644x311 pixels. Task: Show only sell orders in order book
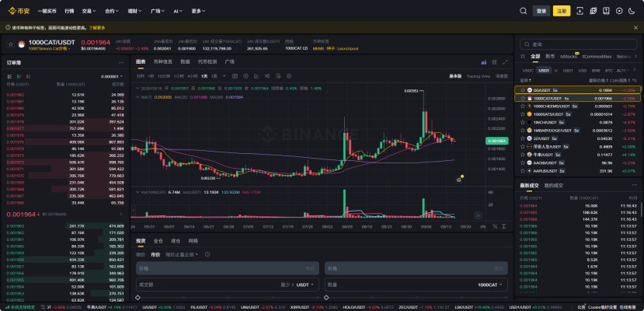pyautogui.click(x=28, y=76)
